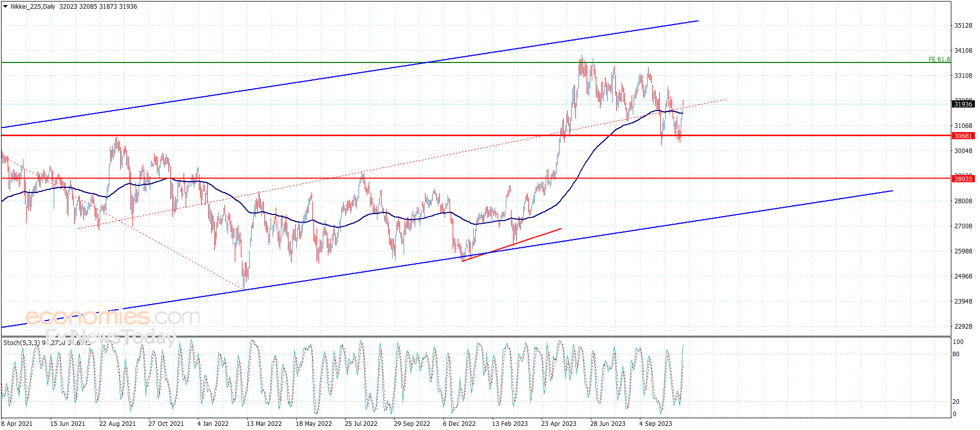The height and width of the screenshot is (430, 980).
Task: Click the stochastic scale value 100
Action: (958, 342)
